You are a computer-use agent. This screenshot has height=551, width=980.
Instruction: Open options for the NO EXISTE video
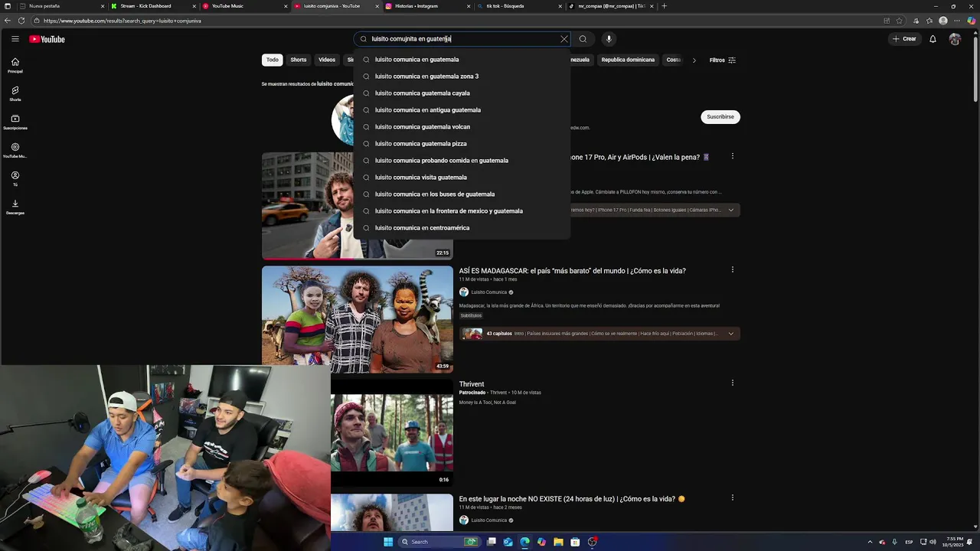point(733,497)
